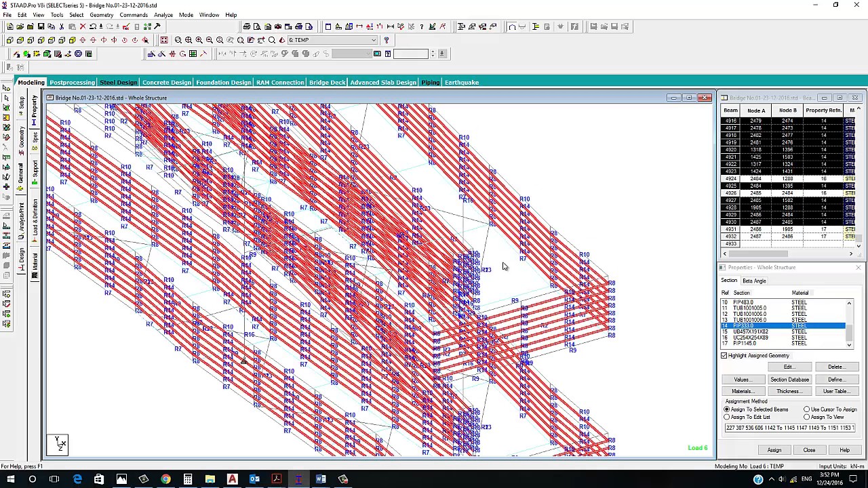Open Google Chrome from taskbar
Image resolution: width=868 pixels, height=488 pixels.
click(165, 479)
